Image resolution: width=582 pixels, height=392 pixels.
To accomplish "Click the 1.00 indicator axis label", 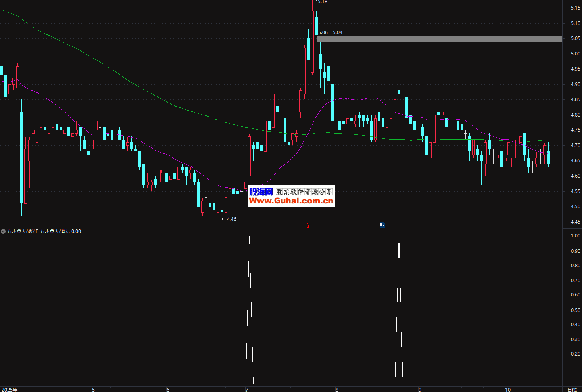I will [575, 236].
